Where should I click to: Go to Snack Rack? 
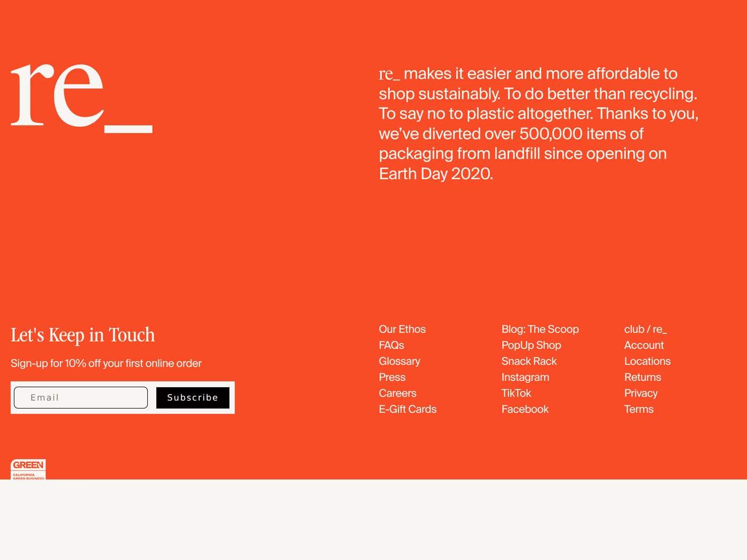pyautogui.click(x=529, y=361)
